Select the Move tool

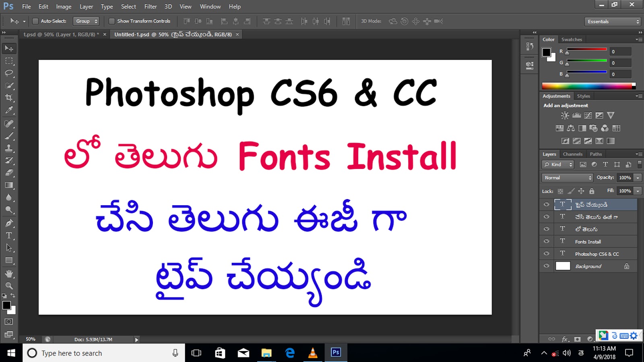pos(9,48)
